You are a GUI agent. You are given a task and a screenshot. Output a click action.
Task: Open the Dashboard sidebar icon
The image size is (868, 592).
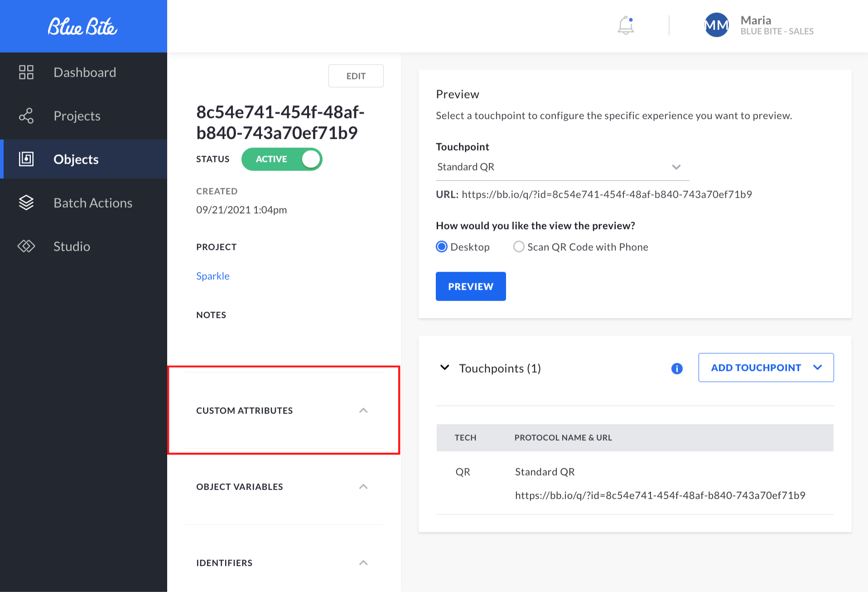pyautogui.click(x=26, y=72)
